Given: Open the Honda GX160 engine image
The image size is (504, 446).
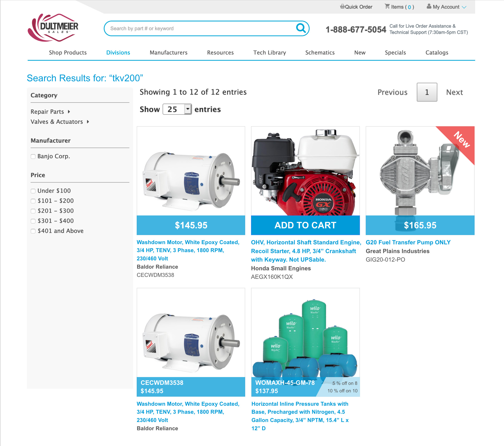Looking at the screenshot, I should click(x=305, y=171).
